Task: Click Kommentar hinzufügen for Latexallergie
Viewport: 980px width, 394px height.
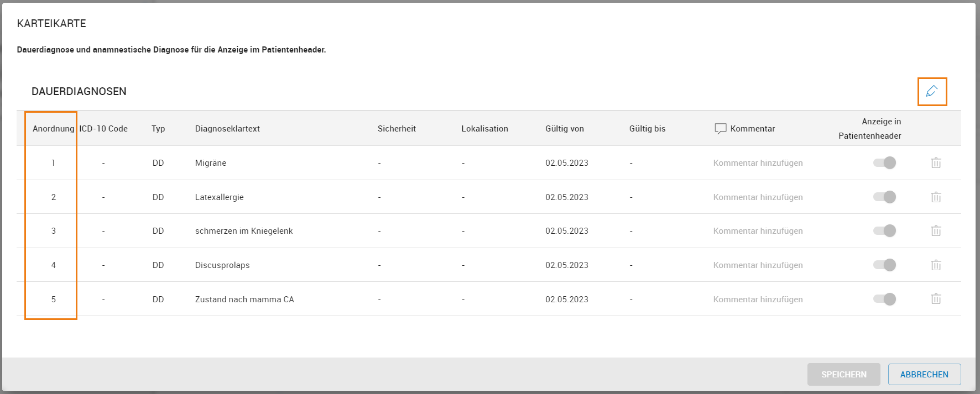Action: click(x=758, y=197)
